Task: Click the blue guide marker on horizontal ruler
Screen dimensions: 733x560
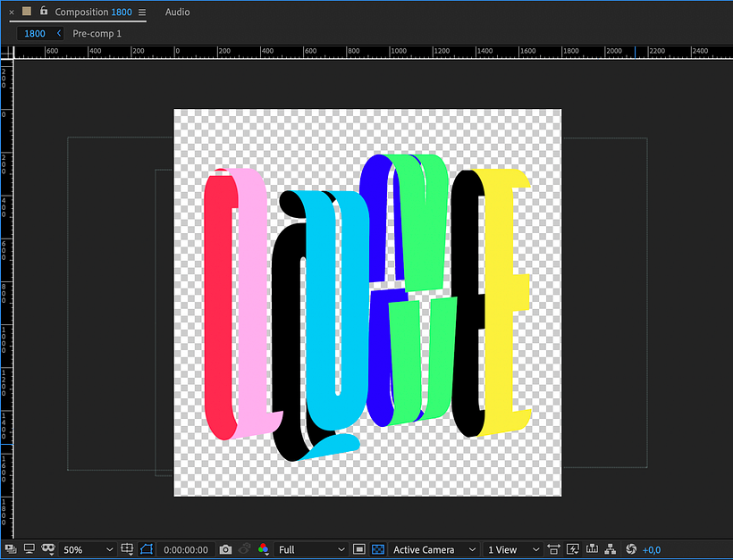Action: (x=635, y=53)
